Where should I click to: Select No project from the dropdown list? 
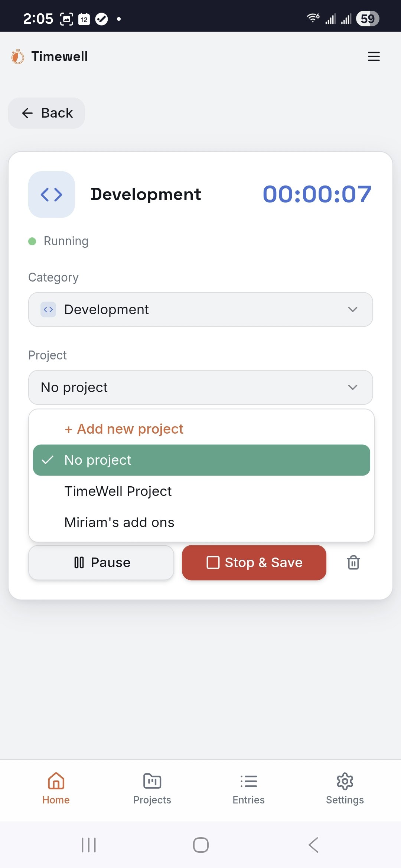pos(202,460)
